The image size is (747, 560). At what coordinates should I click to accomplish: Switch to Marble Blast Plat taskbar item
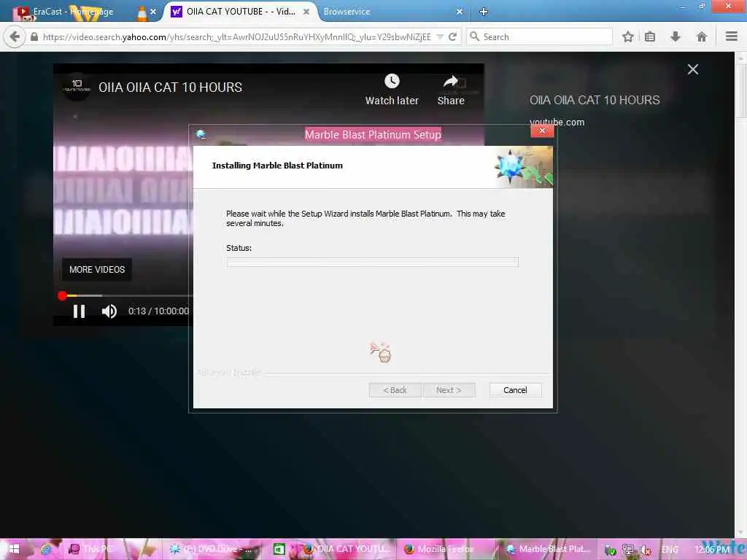coord(548,549)
